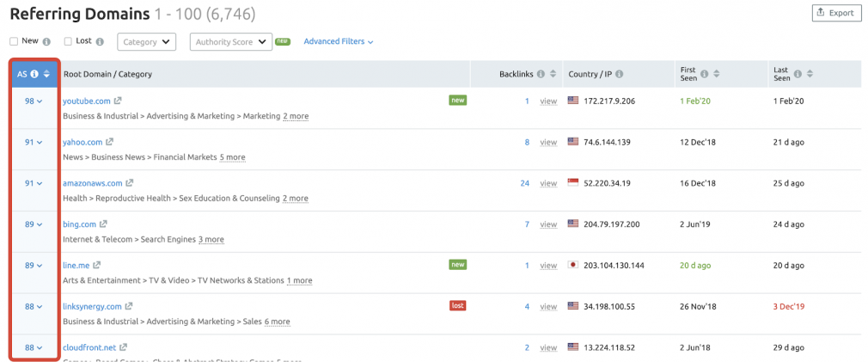View backlinks for amazonaws.com row
The height and width of the screenshot is (362, 868).
pos(548,183)
